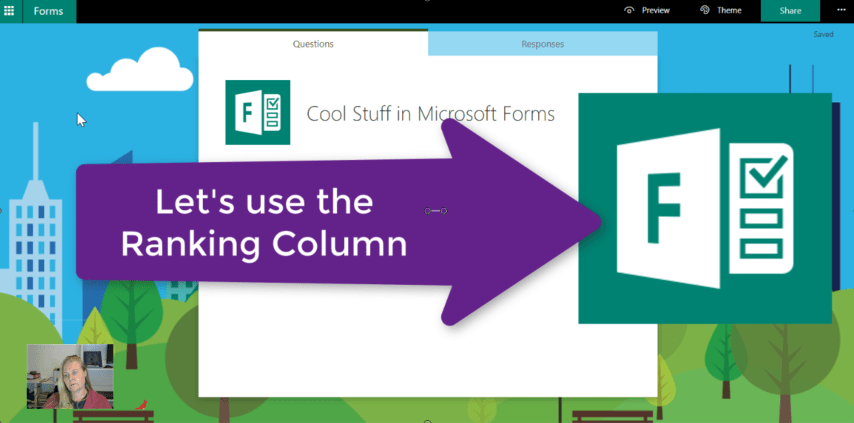This screenshot has height=423, width=854.
Task: Switch to the Responses tab
Action: coord(542,44)
